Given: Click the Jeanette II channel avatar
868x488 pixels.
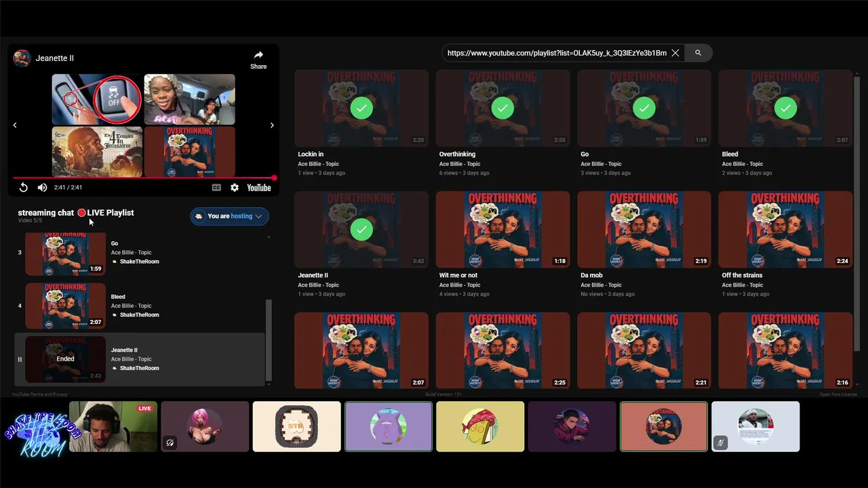Looking at the screenshot, I should (22, 58).
